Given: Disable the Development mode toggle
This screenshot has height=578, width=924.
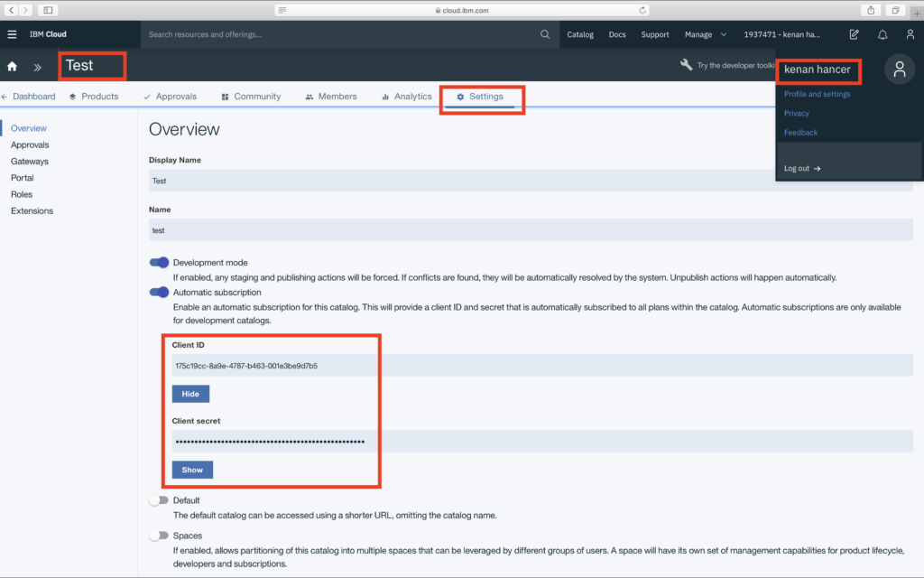Looking at the screenshot, I should coord(159,263).
